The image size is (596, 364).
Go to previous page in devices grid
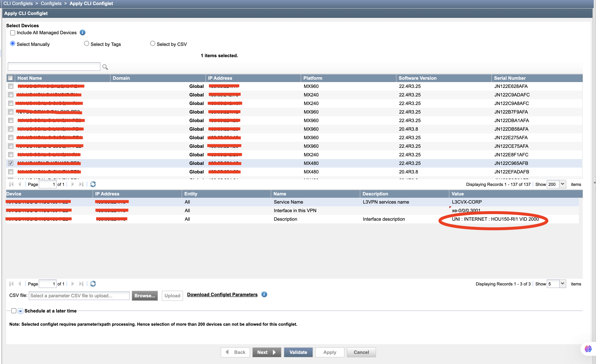click(20, 184)
